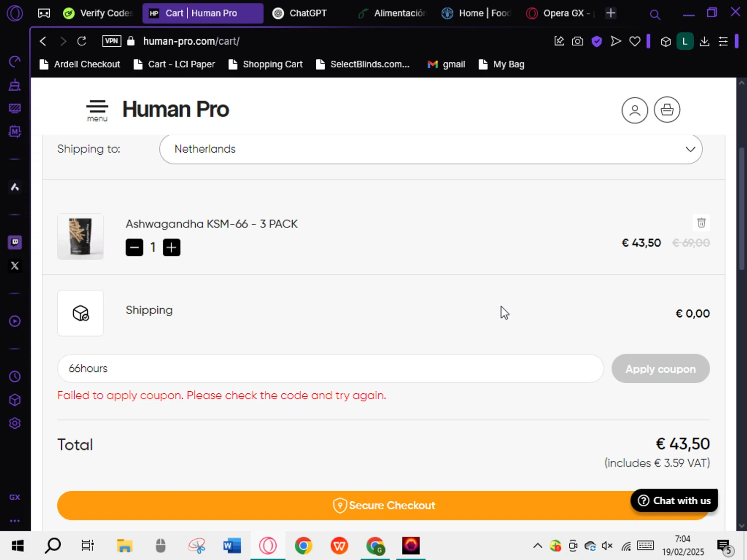Open the basket icon in header
Viewport: 747px width, 560px height.
[x=667, y=110]
